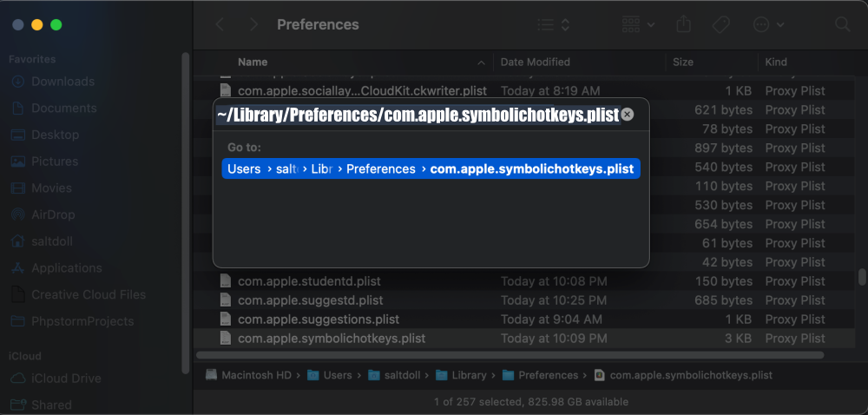868x415 pixels.
Task: Click the Tags toolbar icon
Action: 720,25
